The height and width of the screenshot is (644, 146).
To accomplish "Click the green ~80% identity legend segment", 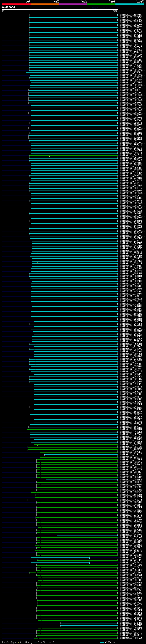I will pos(101,4).
